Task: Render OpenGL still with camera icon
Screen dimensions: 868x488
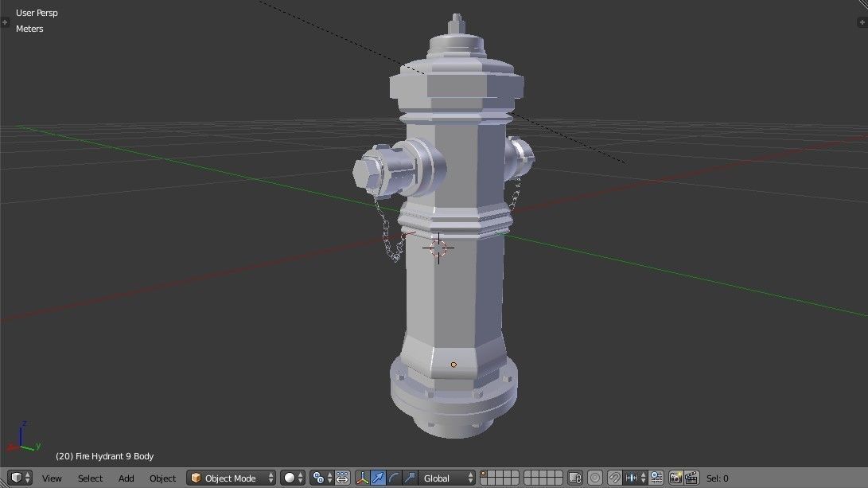Action: click(x=675, y=478)
